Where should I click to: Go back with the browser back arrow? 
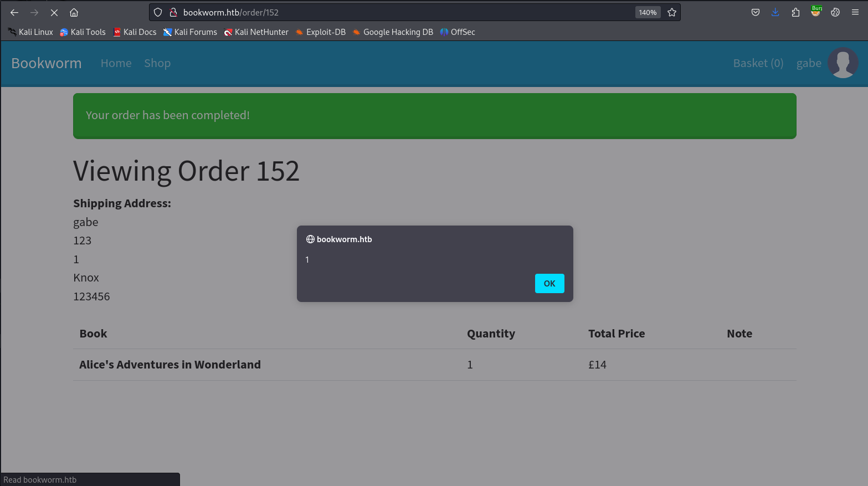click(x=14, y=12)
